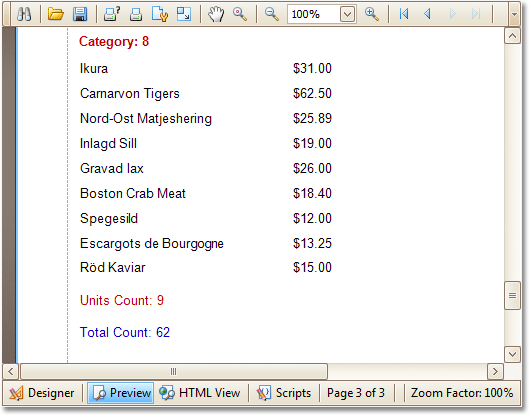Click the vertical scrollbar down arrow
This screenshot has width=529, height=415.
point(512,354)
